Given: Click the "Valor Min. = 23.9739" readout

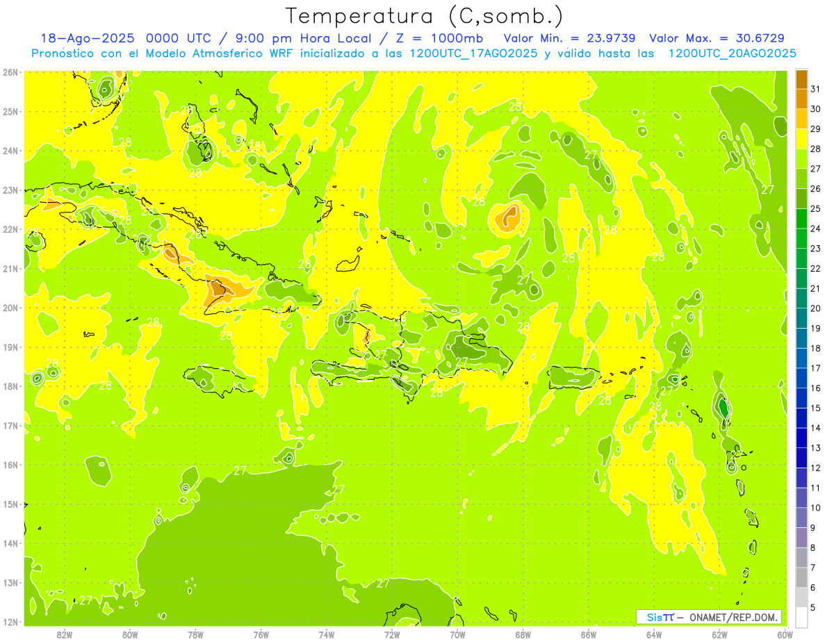Looking at the screenshot, I should tap(571, 38).
